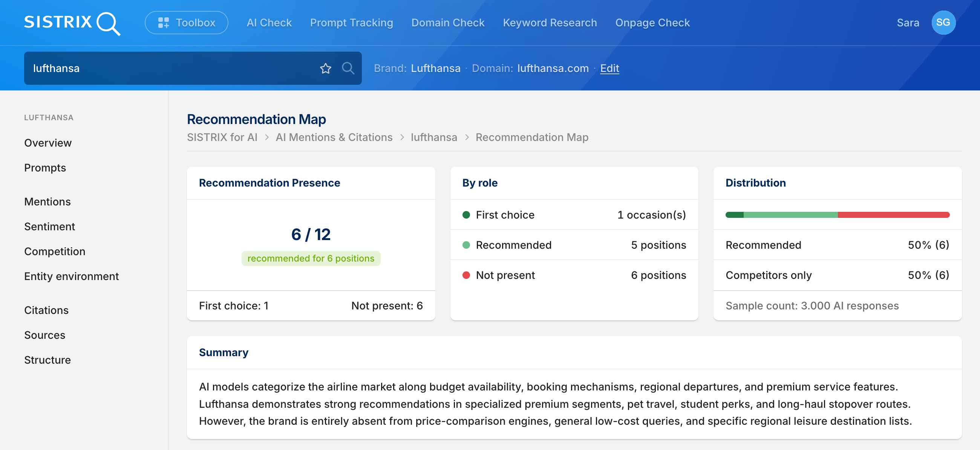Click 'Sample count: 3.000 AI responses'

coord(812,306)
